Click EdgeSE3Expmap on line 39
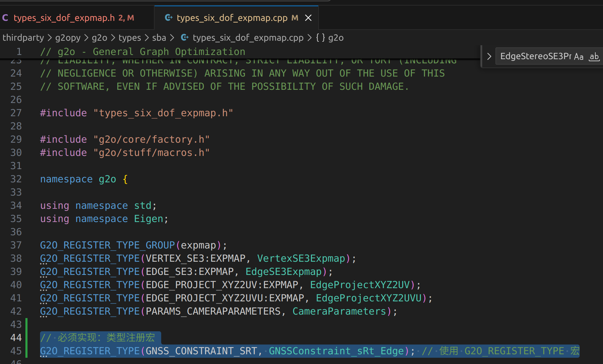The width and height of the screenshot is (603, 364). [x=284, y=271]
